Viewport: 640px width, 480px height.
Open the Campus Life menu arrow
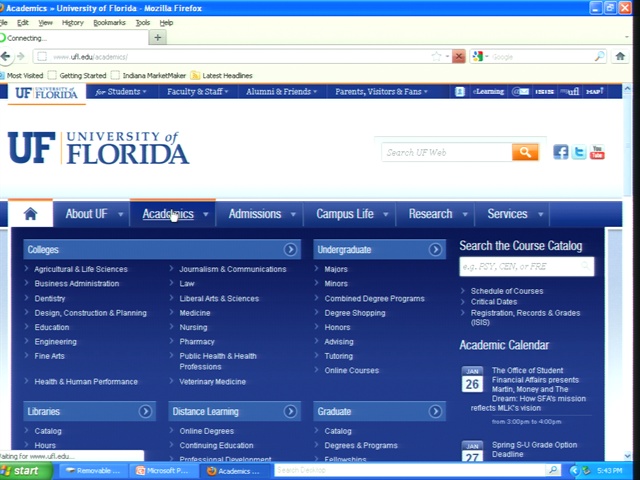point(385,214)
